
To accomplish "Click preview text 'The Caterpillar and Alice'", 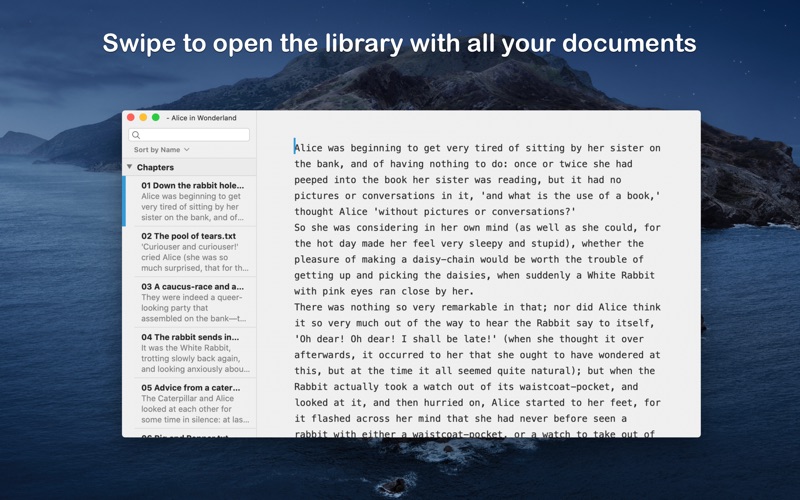I will (188, 398).
